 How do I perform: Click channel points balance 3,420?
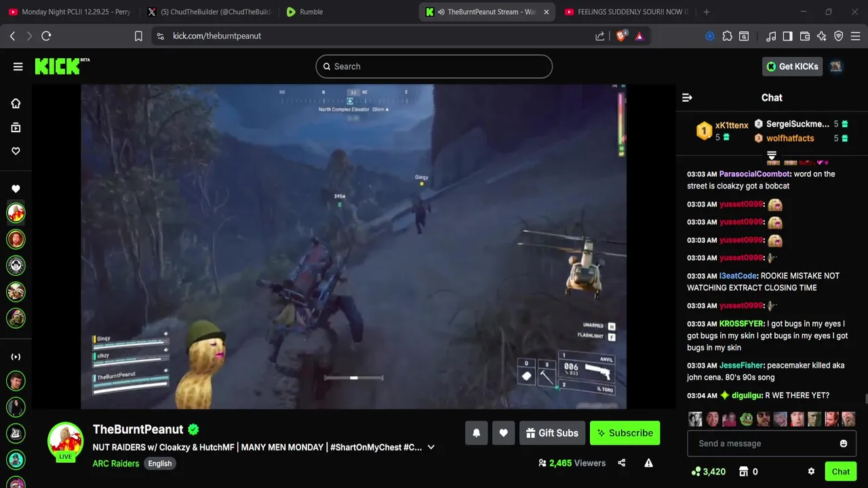(x=708, y=472)
